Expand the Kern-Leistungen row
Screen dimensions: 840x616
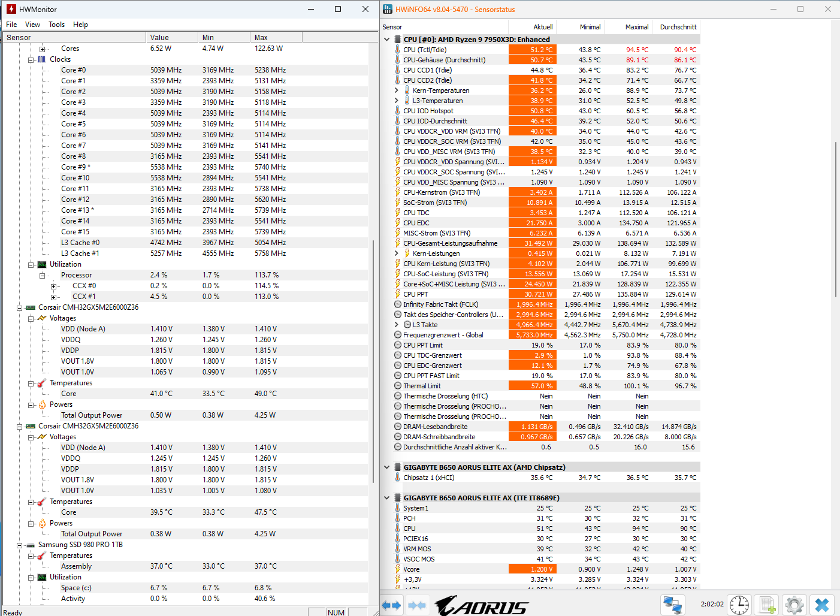[x=397, y=253]
